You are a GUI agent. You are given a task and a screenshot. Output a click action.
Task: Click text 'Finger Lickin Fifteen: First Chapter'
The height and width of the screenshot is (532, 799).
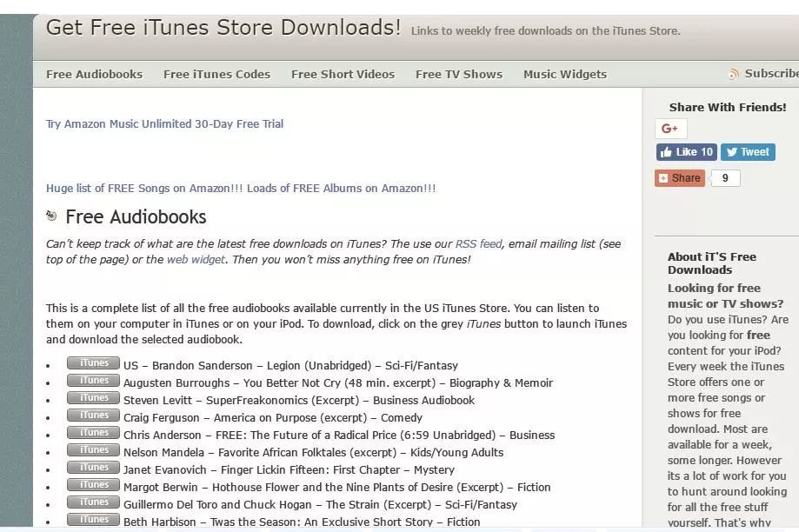310,469
